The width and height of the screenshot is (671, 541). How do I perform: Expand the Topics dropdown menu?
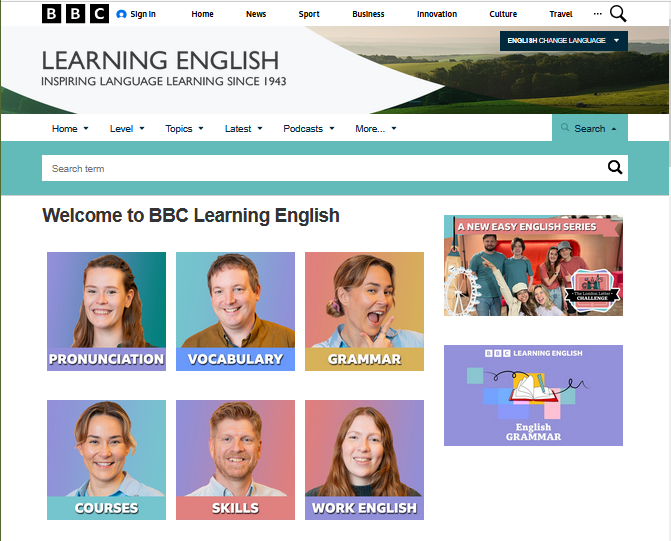click(x=184, y=128)
